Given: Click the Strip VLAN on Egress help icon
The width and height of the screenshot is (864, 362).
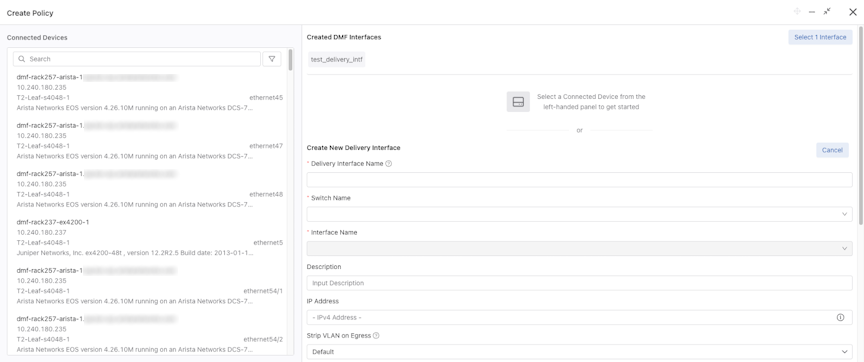Looking at the screenshot, I should pyautogui.click(x=376, y=336).
